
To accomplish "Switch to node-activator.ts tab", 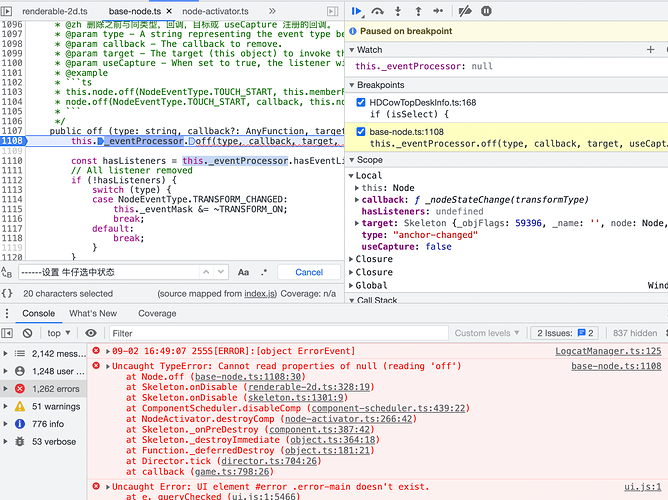I will point(215,11).
